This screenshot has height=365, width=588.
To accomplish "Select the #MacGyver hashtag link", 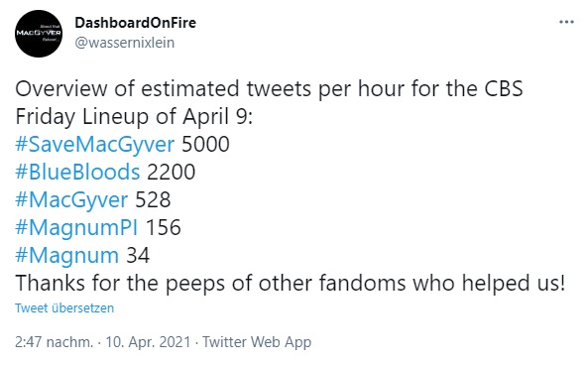I will click(x=71, y=199).
